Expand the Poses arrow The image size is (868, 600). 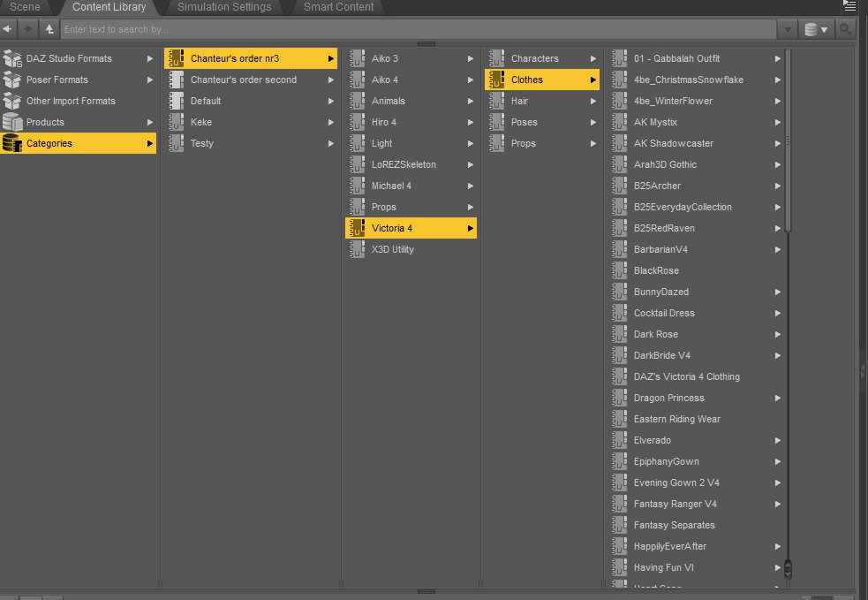593,122
